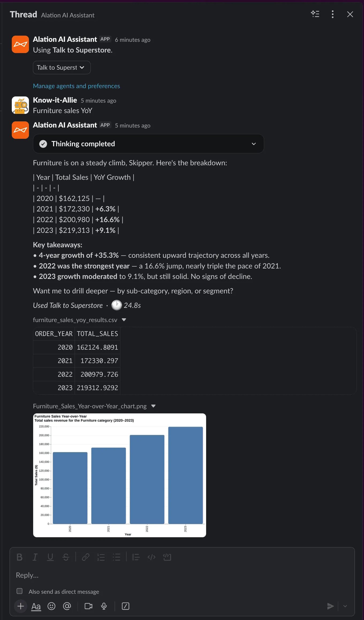Enable Also send as direct message

[20, 591]
